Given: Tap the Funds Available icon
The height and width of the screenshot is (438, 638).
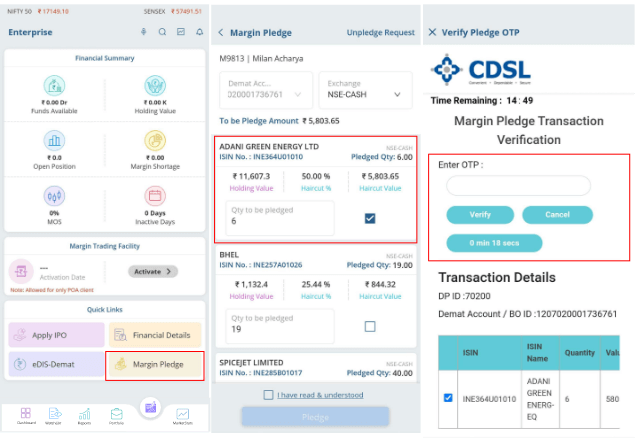Looking at the screenshot, I should click(55, 83).
